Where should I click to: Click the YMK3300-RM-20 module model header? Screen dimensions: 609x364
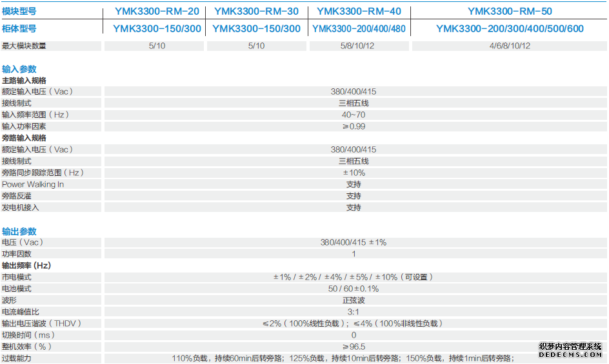pyautogui.click(x=157, y=11)
